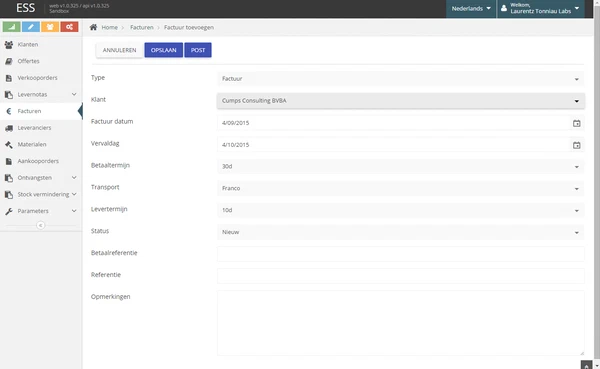Expand the Ontvangsten submenu chevron
Viewport: 600px width, 369px height.
74,178
